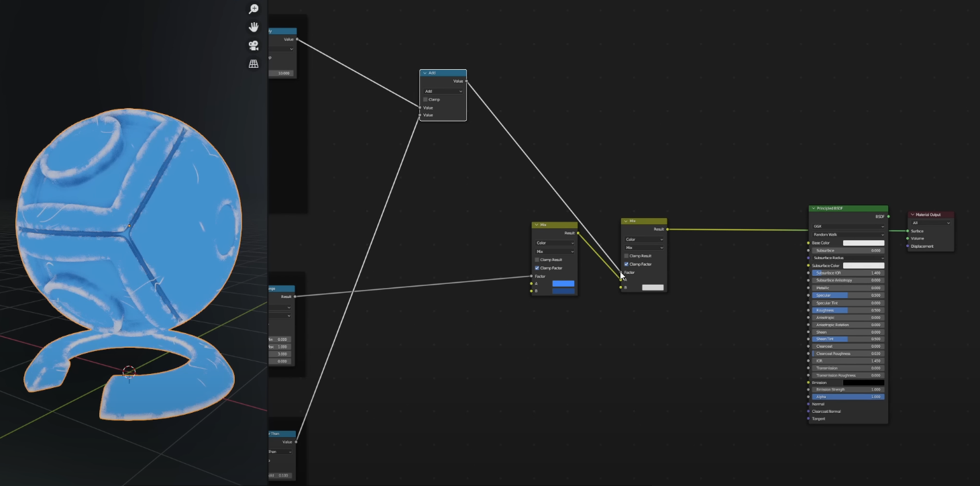Click the Normal input socket on Principled BSDF
Screen dimensions: 980x486
tap(809, 404)
